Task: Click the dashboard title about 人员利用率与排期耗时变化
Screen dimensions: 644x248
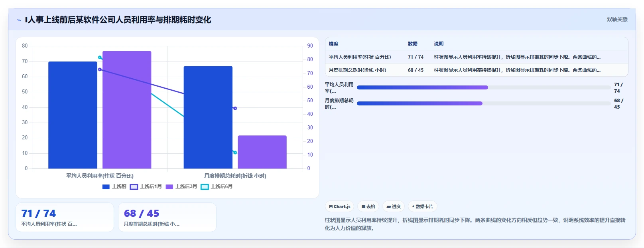Action: point(118,20)
